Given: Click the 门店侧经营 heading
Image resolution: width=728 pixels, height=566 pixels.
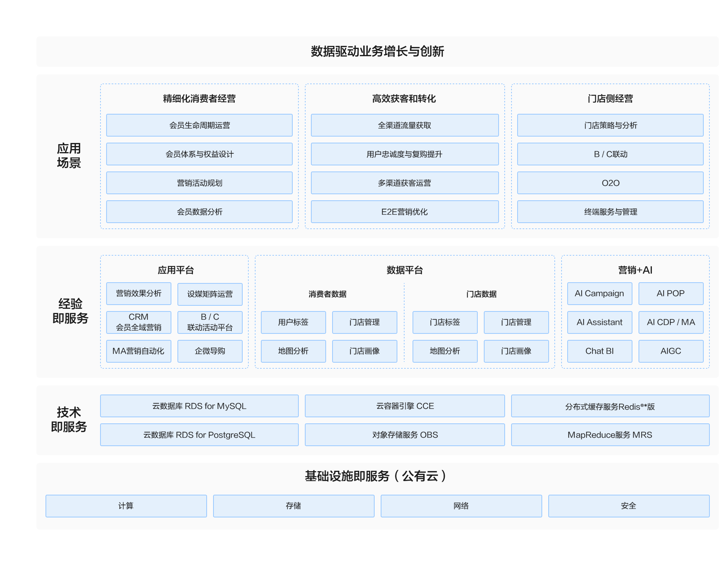Looking at the screenshot, I should coord(610,99).
